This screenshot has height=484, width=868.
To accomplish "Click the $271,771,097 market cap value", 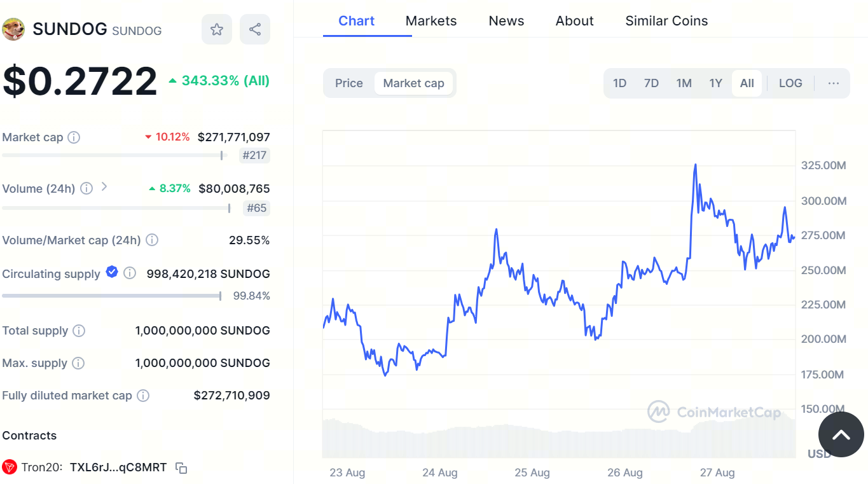I will click(x=234, y=137).
